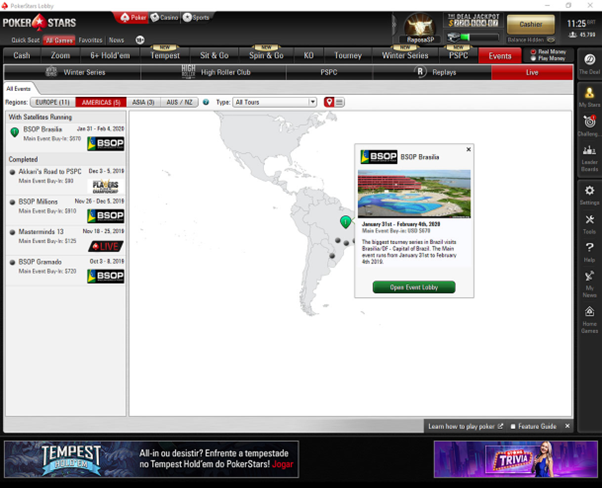Open the Zoom tab

(60, 55)
